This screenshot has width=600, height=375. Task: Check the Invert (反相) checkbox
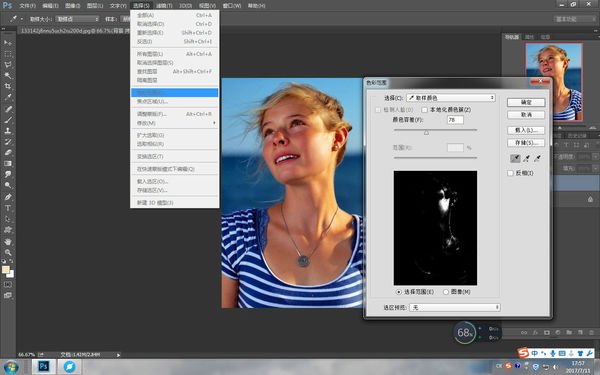(x=510, y=173)
